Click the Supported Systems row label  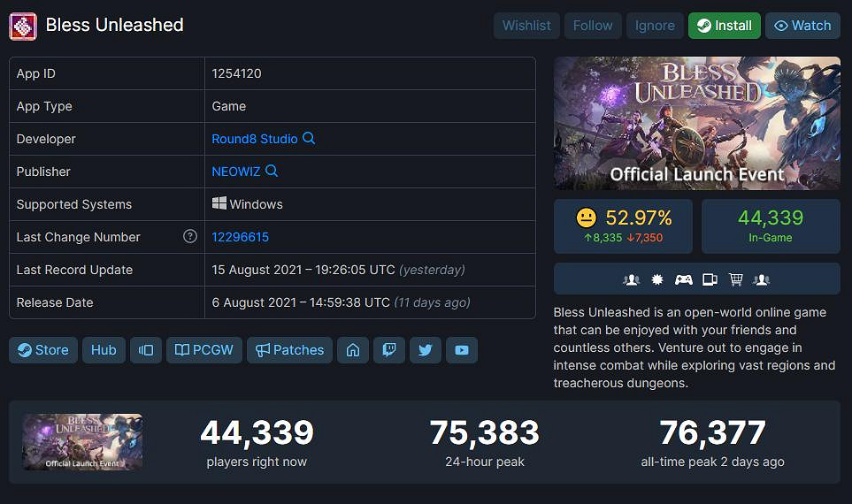point(74,204)
